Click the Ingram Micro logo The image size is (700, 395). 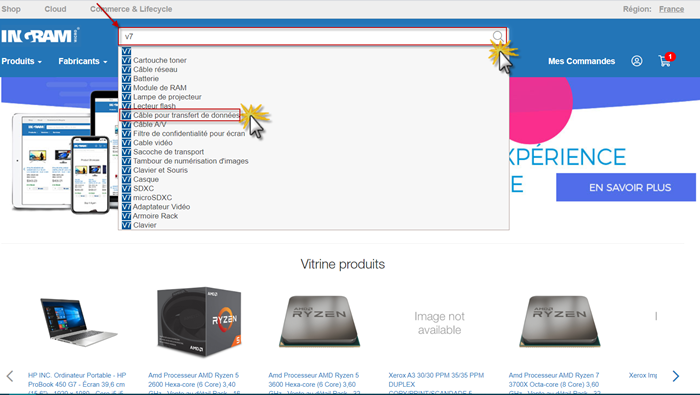point(40,36)
